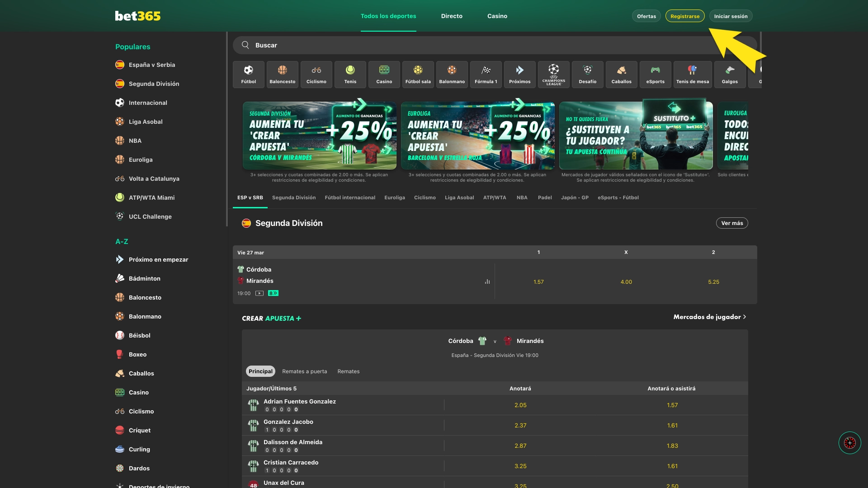Open the Córdoba v Mirandés +25% promo banner
Image resolution: width=868 pixels, height=488 pixels.
coord(319,136)
